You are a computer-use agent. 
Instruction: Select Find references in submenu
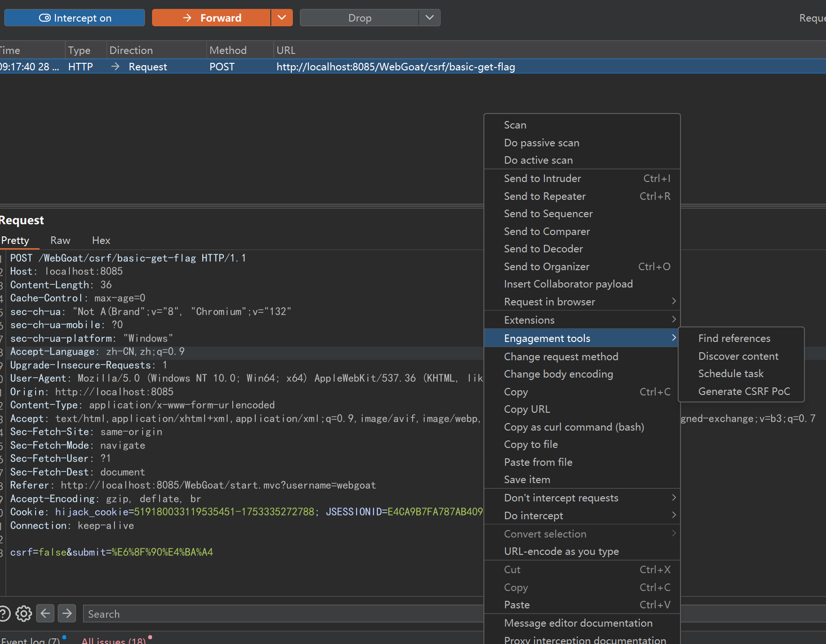[742, 338]
